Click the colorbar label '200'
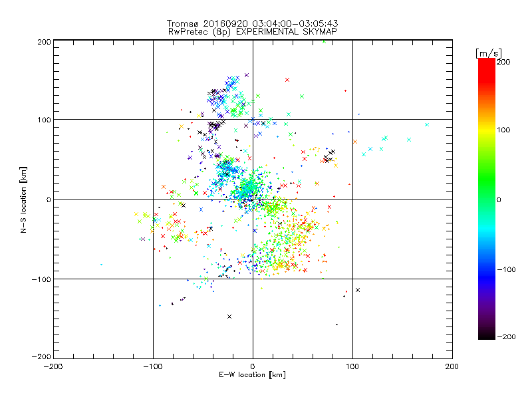 [503, 62]
